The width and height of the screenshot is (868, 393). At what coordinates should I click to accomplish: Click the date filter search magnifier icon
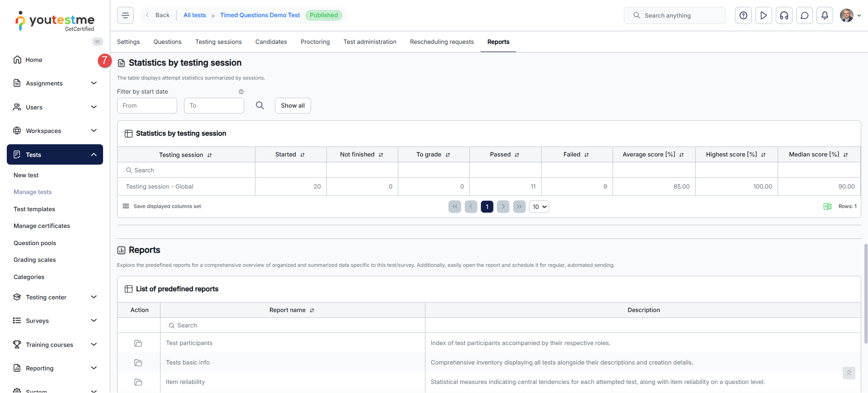(260, 105)
